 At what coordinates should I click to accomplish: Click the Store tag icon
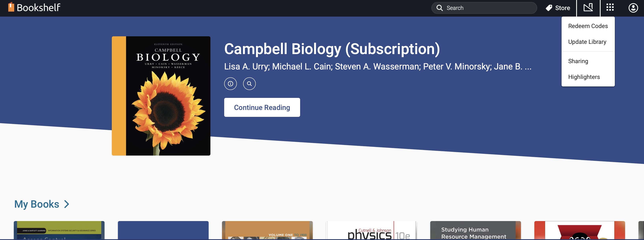click(x=549, y=8)
